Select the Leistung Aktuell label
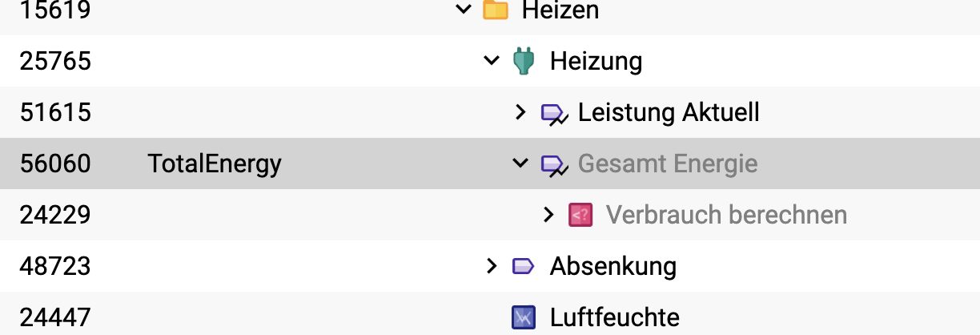The height and width of the screenshot is (335, 980). pos(669,112)
